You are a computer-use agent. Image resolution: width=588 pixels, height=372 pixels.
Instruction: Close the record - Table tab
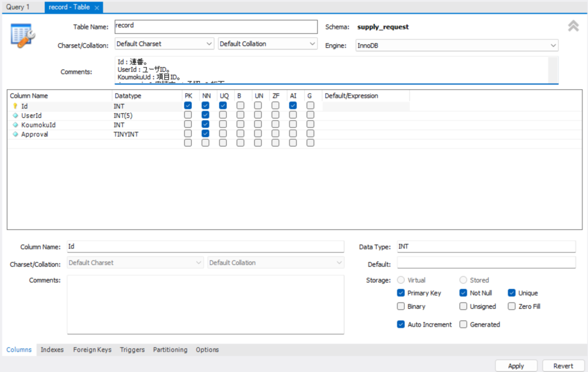(96, 7)
